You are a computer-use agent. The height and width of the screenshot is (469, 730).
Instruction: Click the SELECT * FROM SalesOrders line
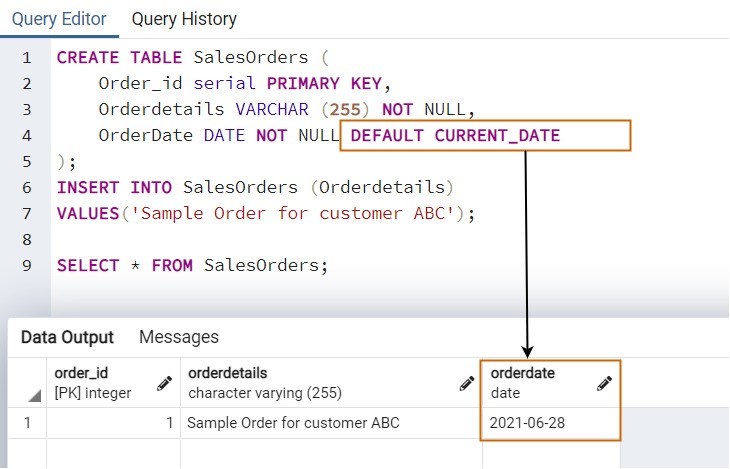(193, 265)
